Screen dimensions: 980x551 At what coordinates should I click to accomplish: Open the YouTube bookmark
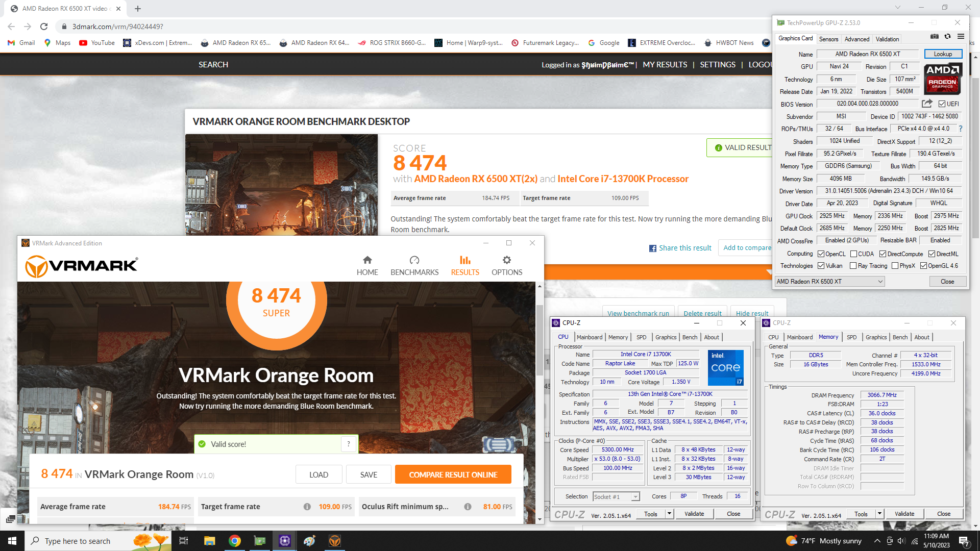[x=97, y=43]
